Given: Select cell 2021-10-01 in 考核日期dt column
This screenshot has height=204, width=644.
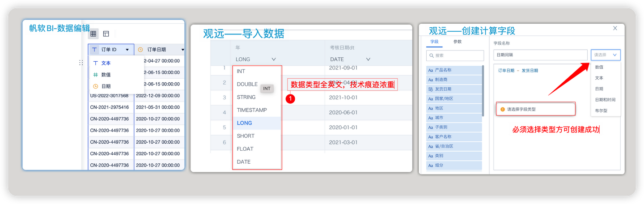Looking at the screenshot, I should 343,98.
